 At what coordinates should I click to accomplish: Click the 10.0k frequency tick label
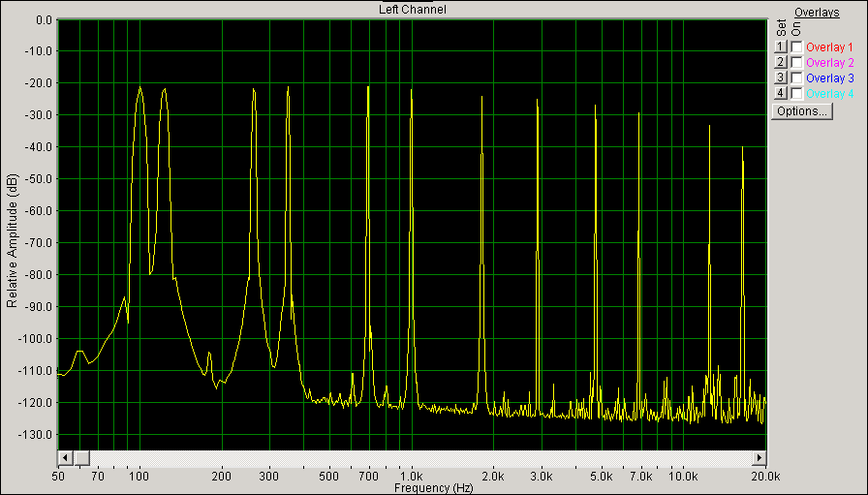pyautogui.click(x=683, y=477)
